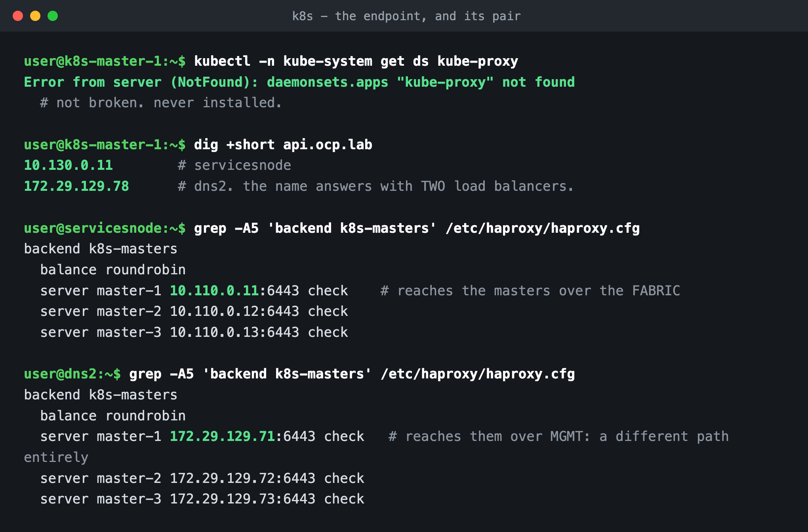Click the green maximize window button
This screenshot has height=532, width=808.
53,16
